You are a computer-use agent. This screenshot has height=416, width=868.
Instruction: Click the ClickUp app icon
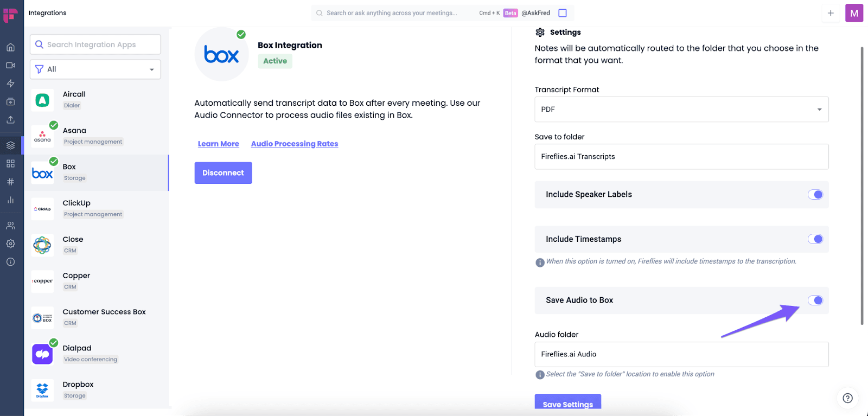(x=42, y=209)
